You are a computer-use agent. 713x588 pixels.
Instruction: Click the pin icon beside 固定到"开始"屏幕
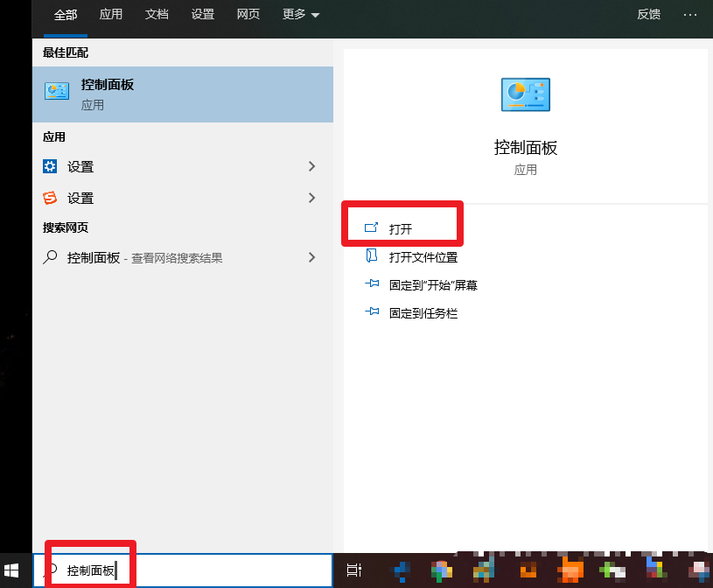(x=371, y=284)
